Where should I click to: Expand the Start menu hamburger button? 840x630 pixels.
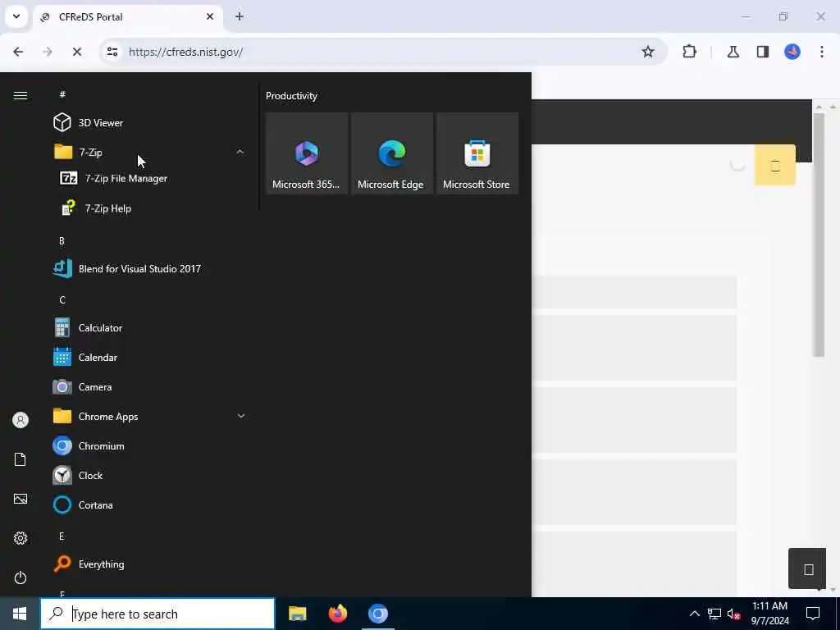coord(21,95)
